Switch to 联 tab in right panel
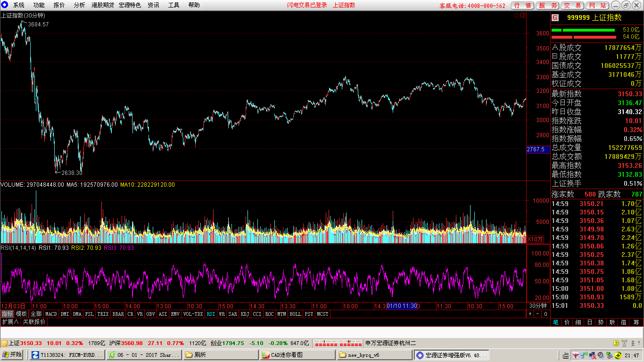Screen dimensions: 644x362 [612, 322]
